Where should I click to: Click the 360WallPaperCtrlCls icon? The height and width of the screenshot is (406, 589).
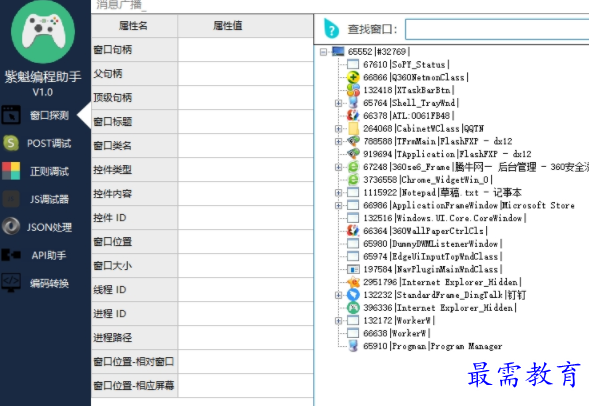click(353, 231)
